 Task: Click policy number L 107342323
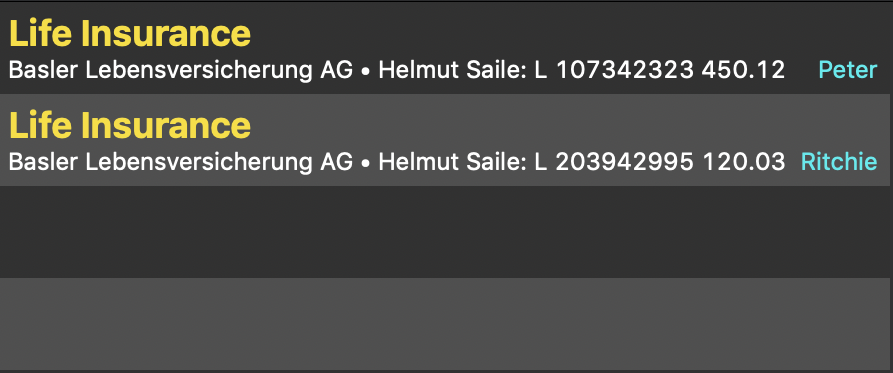pos(614,70)
